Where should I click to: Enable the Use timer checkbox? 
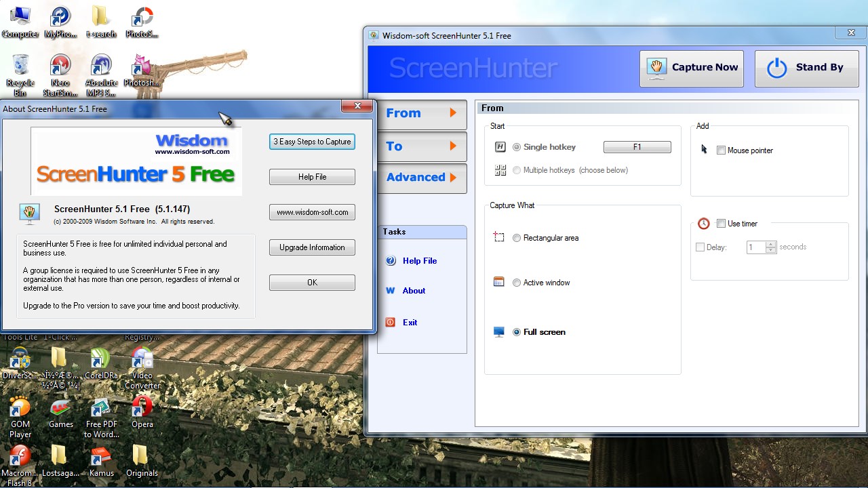pyautogui.click(x=721, y=224)
